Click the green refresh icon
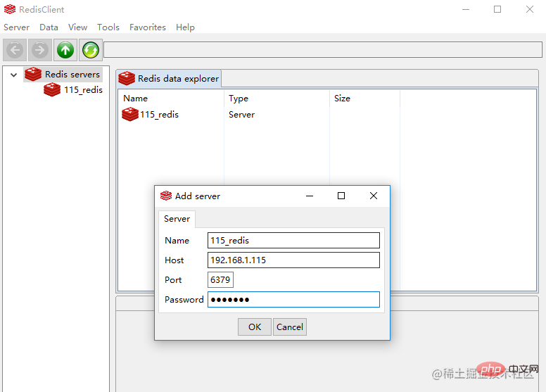Viewport: 546px width, 392px height. coord(91,50)
